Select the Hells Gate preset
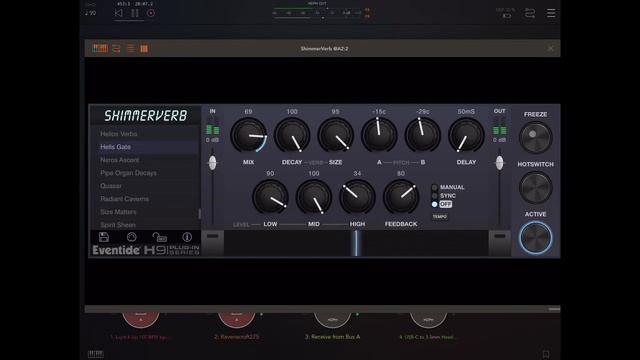The height and width of the screenshot is (360, 640). [x=116, y=147]
